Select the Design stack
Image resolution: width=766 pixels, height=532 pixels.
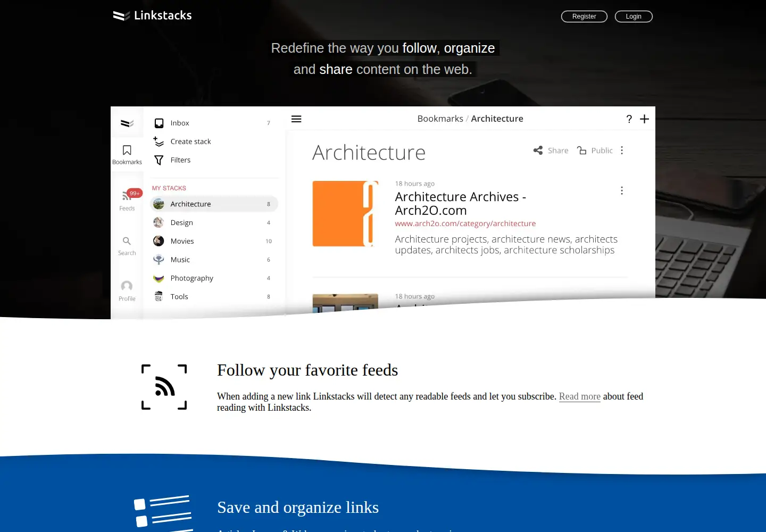[214, 222]
